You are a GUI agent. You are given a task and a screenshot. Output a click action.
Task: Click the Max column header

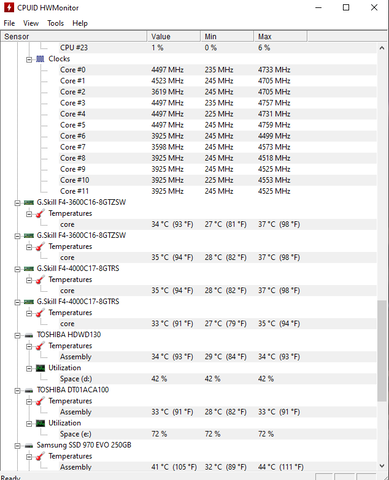(x=280, y=36)
